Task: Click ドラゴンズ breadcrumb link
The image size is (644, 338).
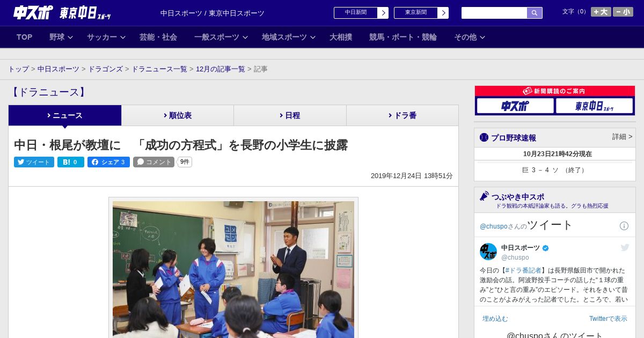Action: point(105,69)
